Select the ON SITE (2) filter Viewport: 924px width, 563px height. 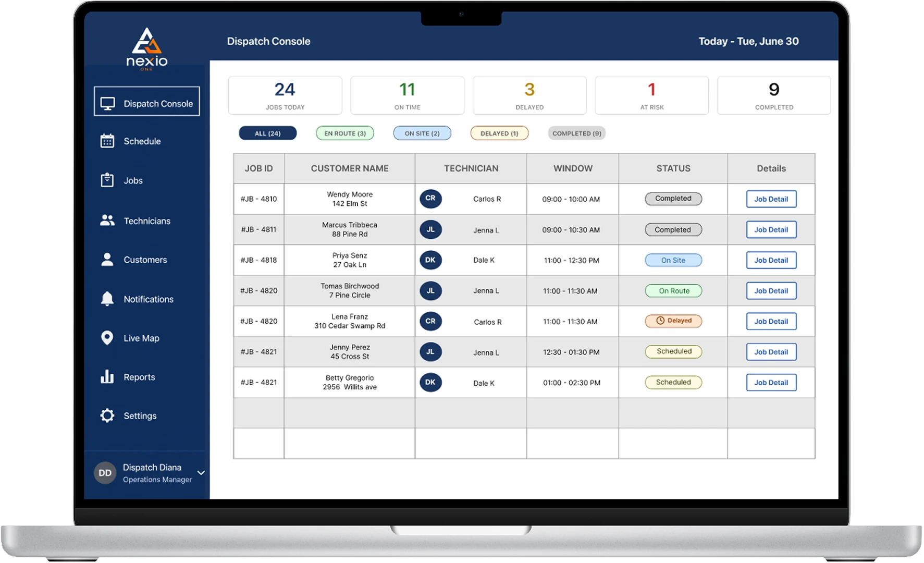pos(422,133)
